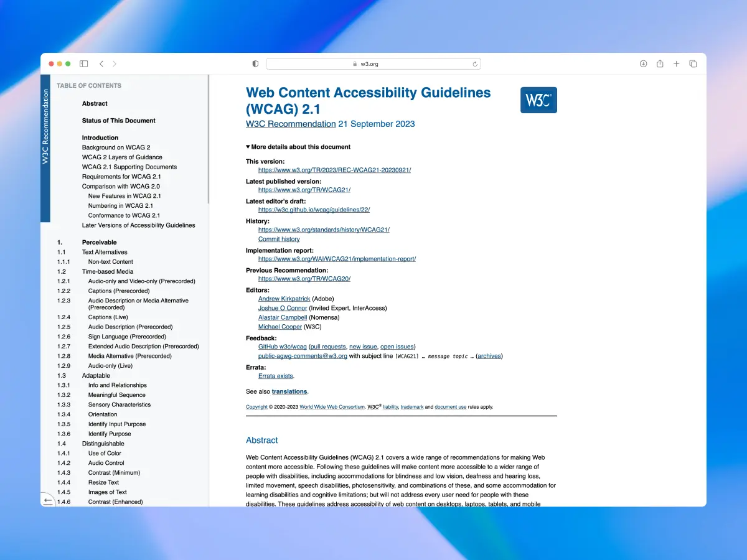The height and width of the screenshot is (560, 747).
Task: Open Joshue O Connor editor link
Action: pyautogui.click(x=283, y=308)
